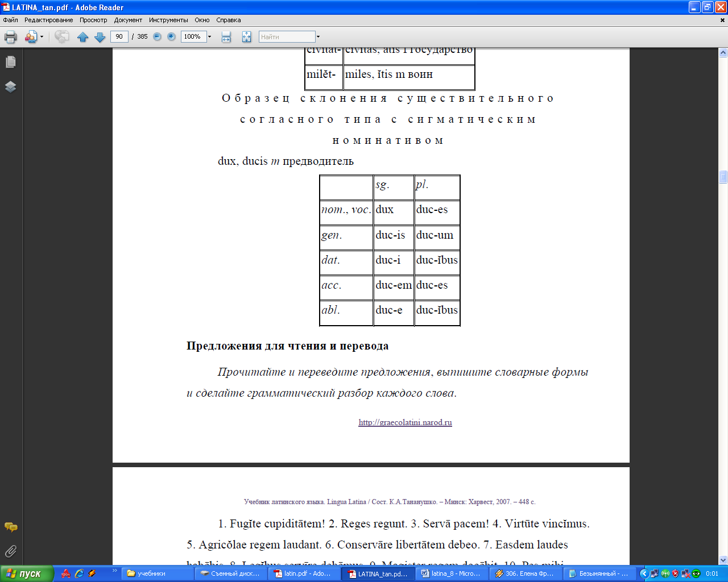This screenshot has width=728, height=582.
Task: Open the green round tray icon left of the red shield
Action: (x=665, y=573)
